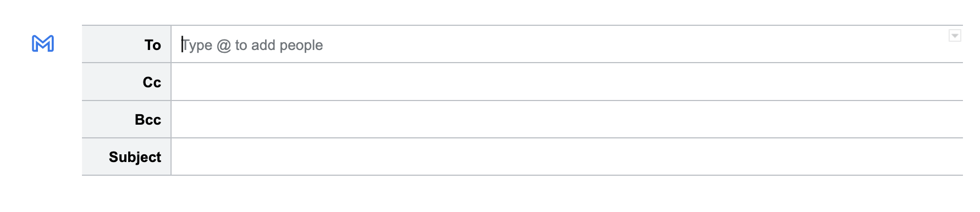Click the 'Cc' label cell
This screenshot has height=212, width=980.
tap(126, 82)
